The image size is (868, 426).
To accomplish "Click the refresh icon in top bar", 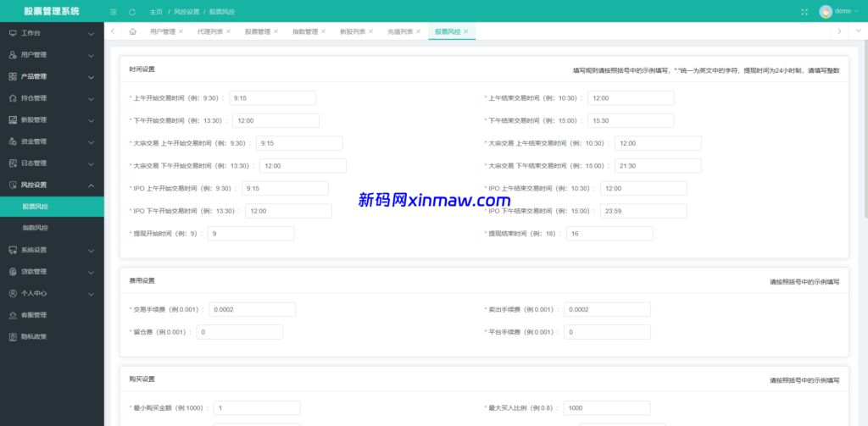I will pos(131,12).
